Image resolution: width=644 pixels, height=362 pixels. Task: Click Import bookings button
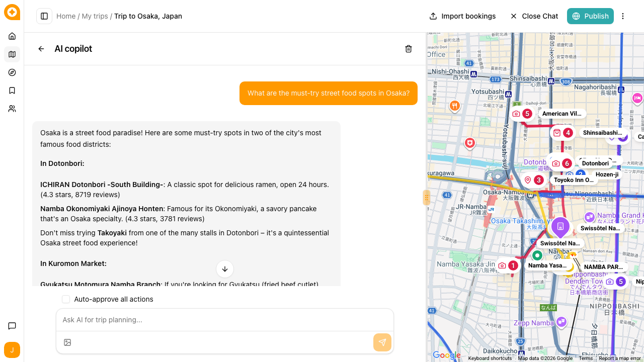pyautogui.click(x=462, y=16)
